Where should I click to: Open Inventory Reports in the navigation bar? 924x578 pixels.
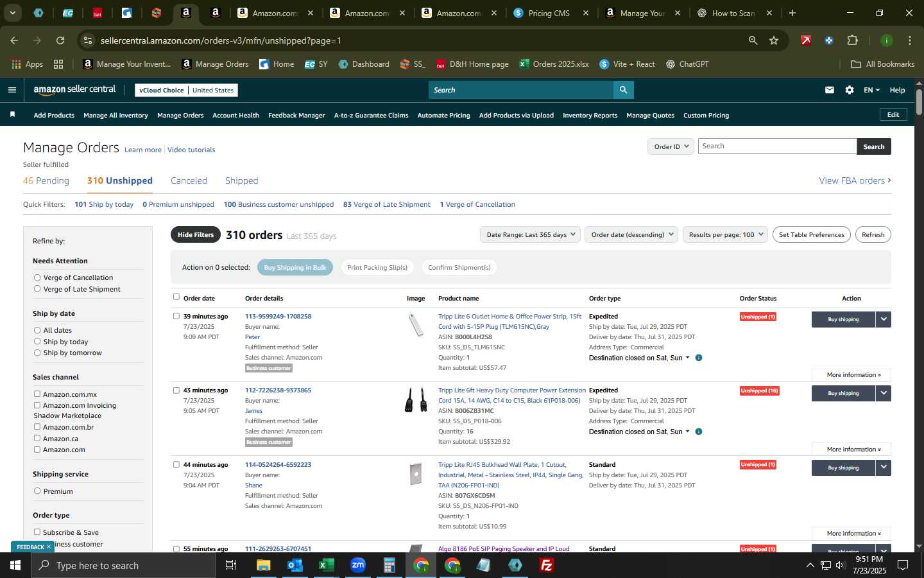click(x=590, y=116)
